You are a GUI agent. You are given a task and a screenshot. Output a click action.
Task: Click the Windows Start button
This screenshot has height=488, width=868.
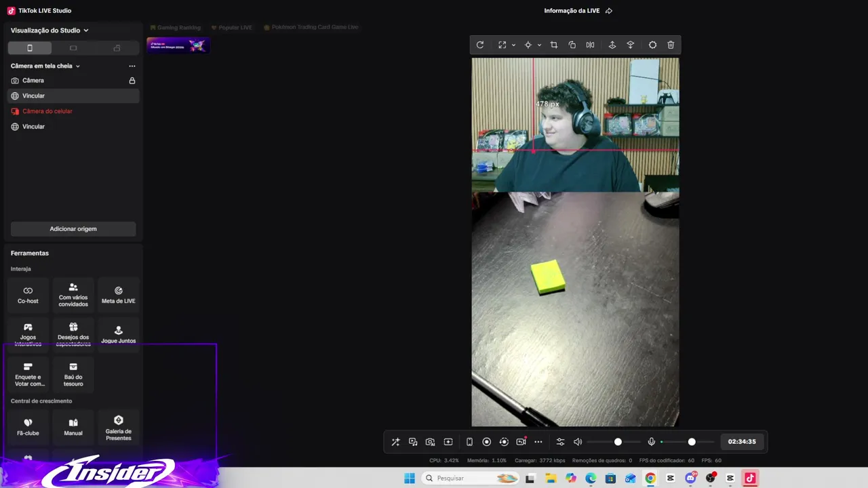tap(410, 479)
